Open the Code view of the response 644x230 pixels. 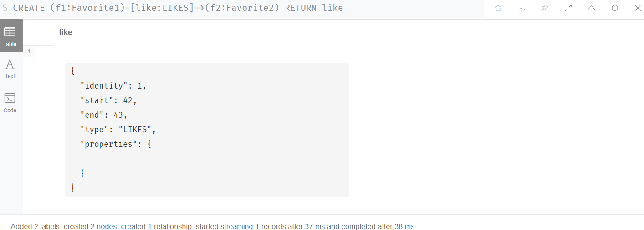pos(10,103)
